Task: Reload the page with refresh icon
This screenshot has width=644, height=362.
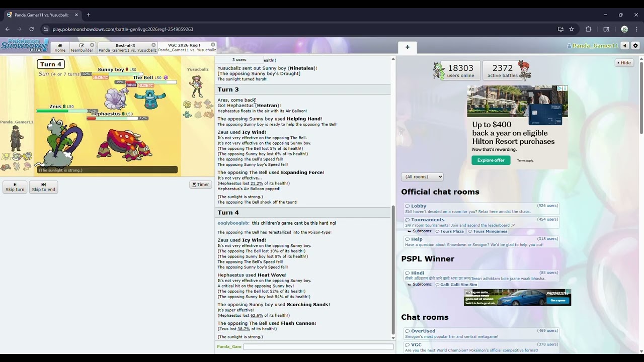Action: [x=31, y=29]
